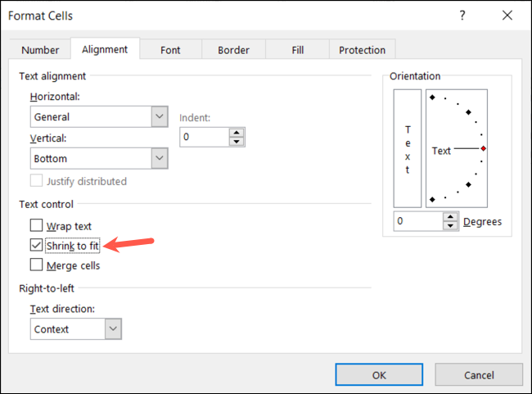Click the Indent up arrow
The width and height of the screenshot is (532, 394).
(x=237, y=133)
